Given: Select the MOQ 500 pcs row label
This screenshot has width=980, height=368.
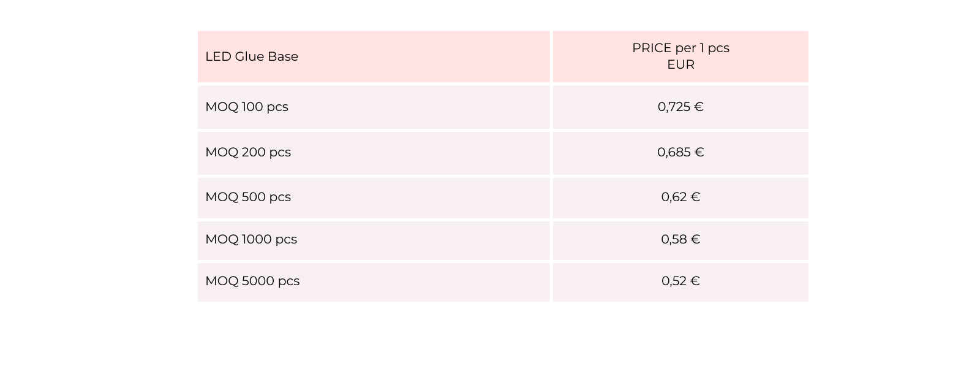Looking at the screenshot, I should (x=248, y=197).
